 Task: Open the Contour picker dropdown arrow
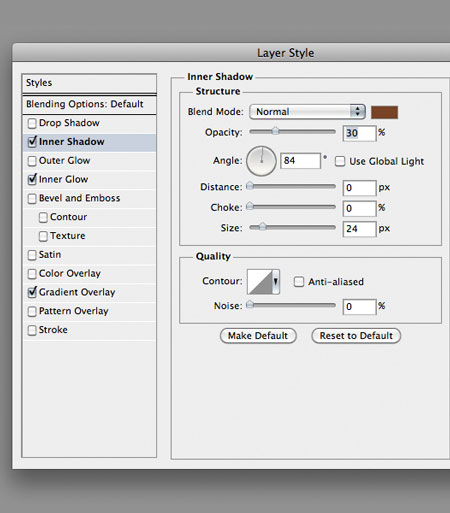[x=276, y=282]
